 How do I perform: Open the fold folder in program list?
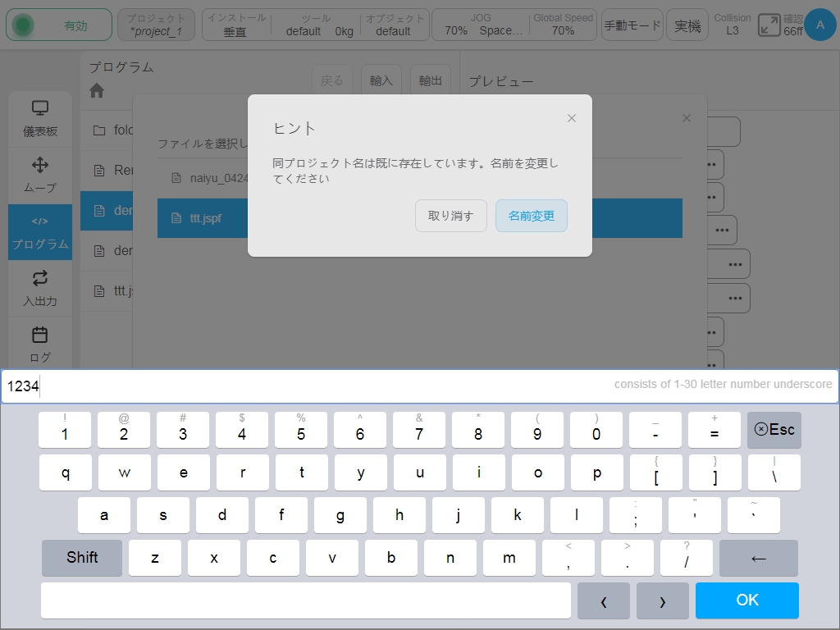(x=107, y=130)
